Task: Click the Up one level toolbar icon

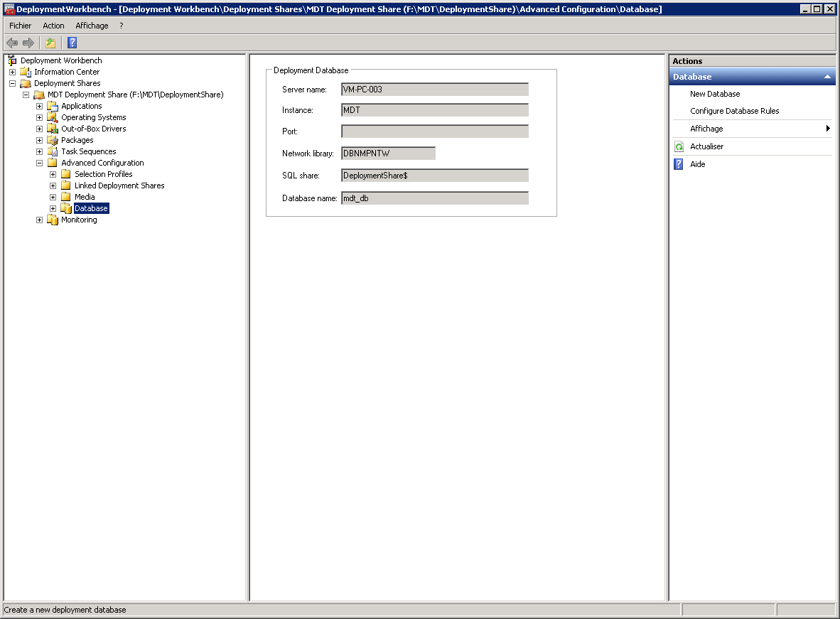Action: 50,43
